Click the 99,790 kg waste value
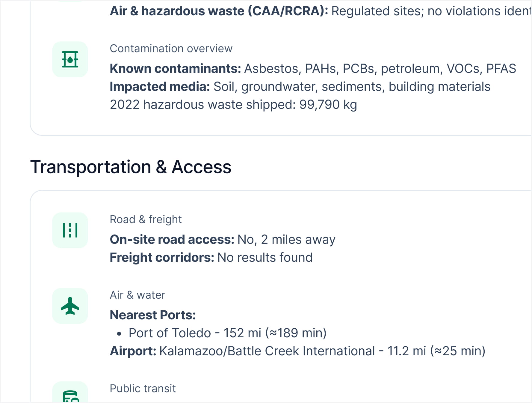The image size is (532, 403). click(x=328, y=105)
